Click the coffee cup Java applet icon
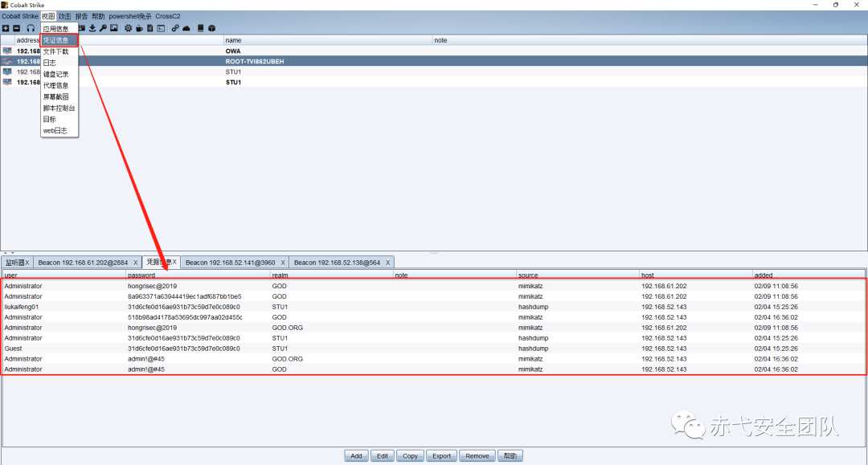Image resolution: width=868 pixels, height=465 pixels. (139, 28)
